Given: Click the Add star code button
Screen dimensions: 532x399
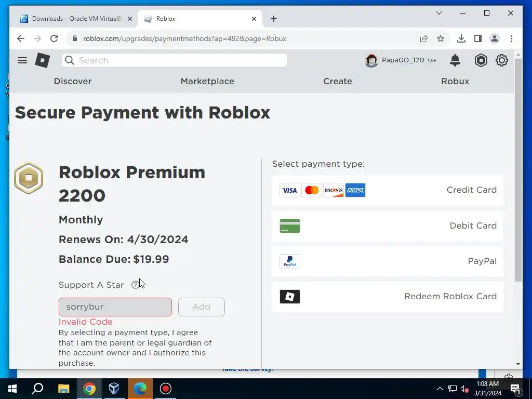Looking at the screenshot, I should click(x=202, y=307).
